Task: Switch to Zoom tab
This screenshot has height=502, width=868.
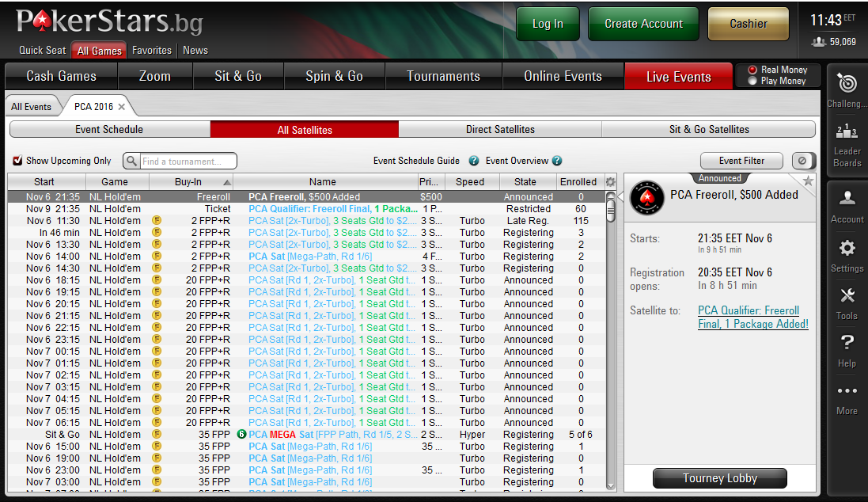Action: 155,76
